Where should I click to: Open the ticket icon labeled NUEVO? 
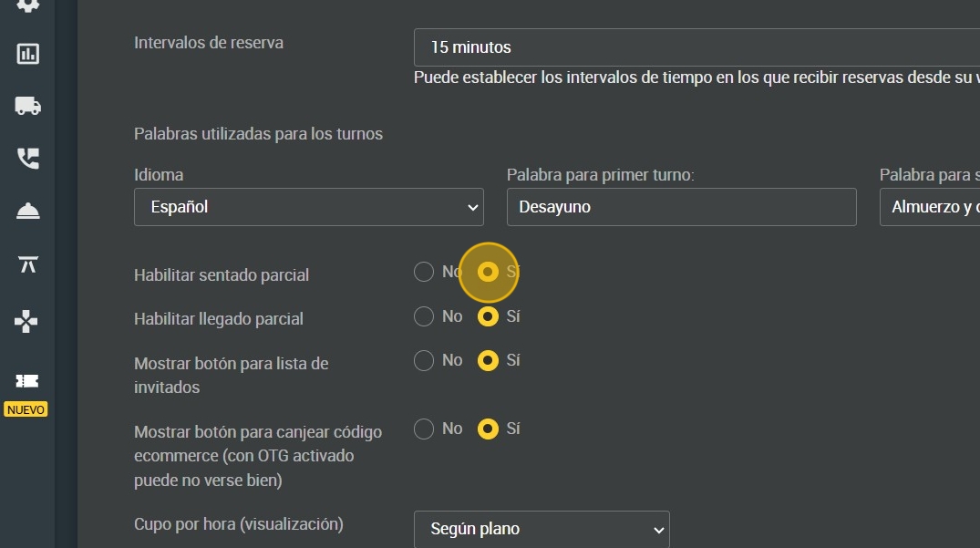click(26, 380)
